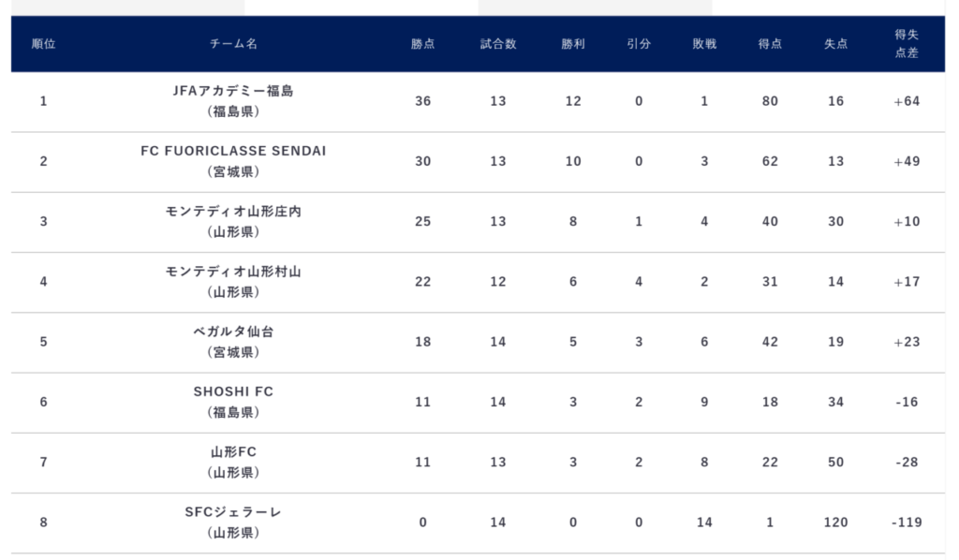Select team 山形FC
Screen dimensions: 959x560
pos(233,452)
